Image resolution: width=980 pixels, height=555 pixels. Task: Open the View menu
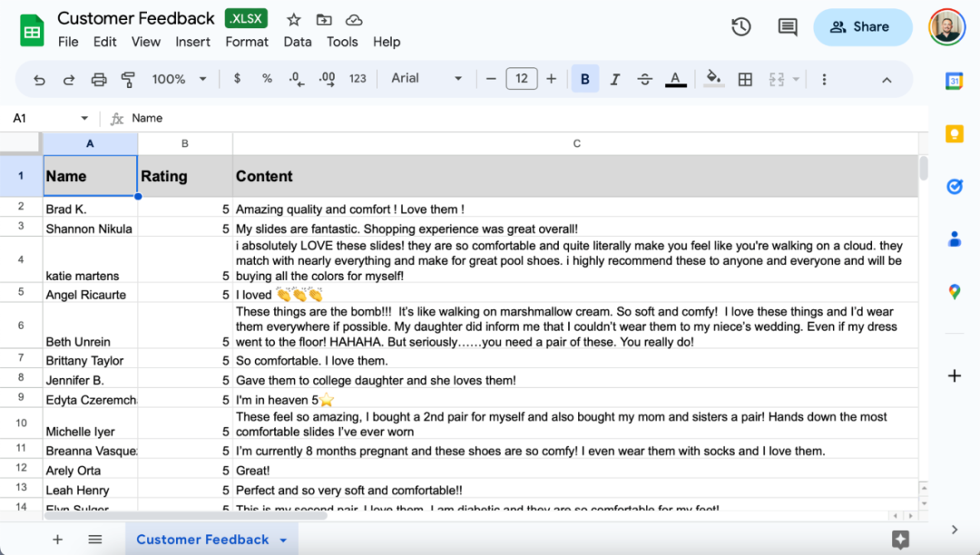click(145, 42)
